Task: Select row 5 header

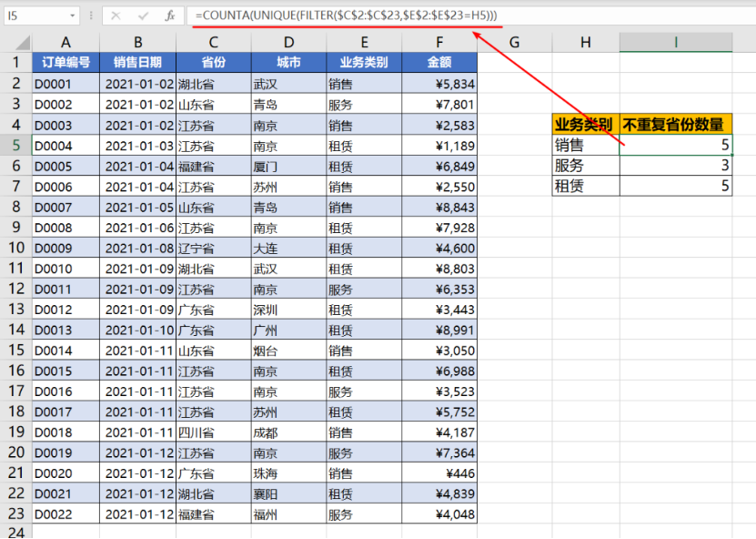Action: 15,146
